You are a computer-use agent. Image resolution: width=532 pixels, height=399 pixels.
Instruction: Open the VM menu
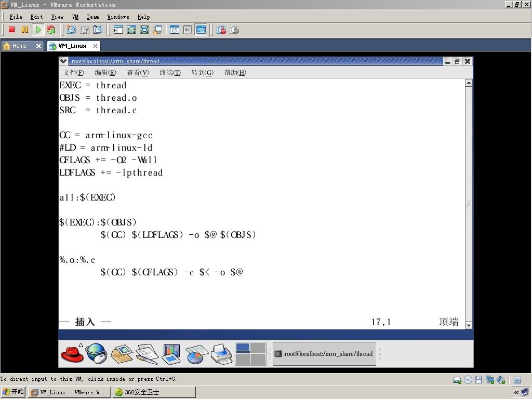(x=75, y=17)
